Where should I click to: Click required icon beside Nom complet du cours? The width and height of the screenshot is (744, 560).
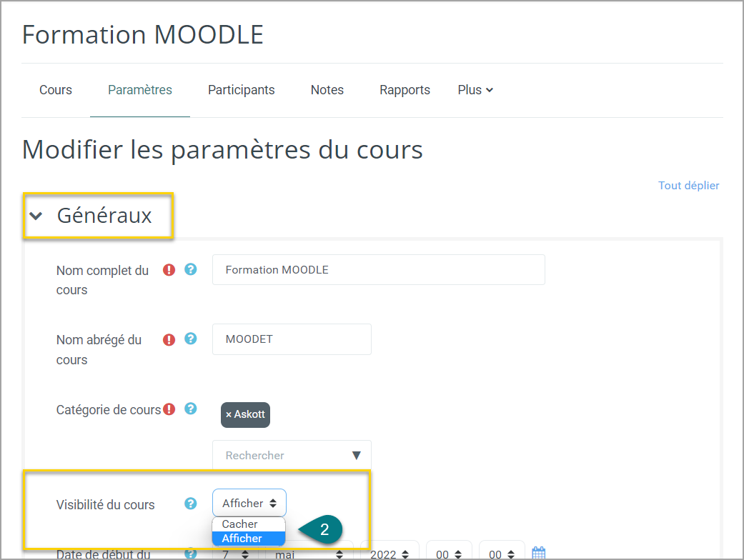point(169,270)
